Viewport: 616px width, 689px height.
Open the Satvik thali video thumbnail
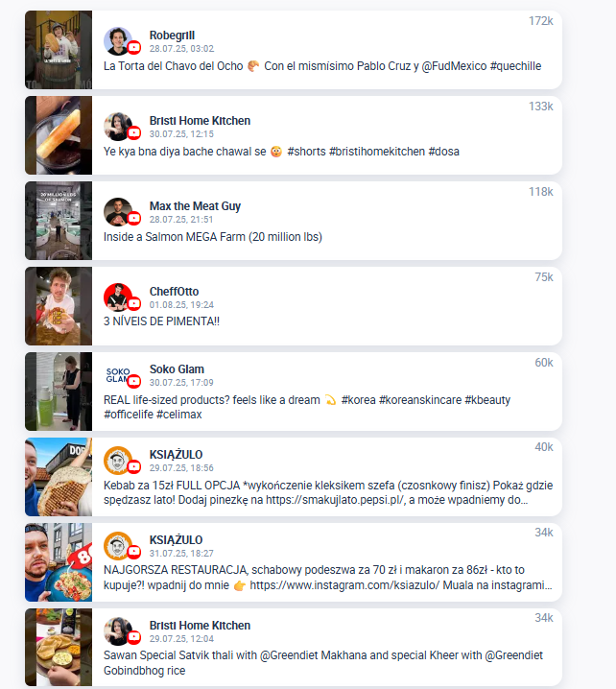59,647
